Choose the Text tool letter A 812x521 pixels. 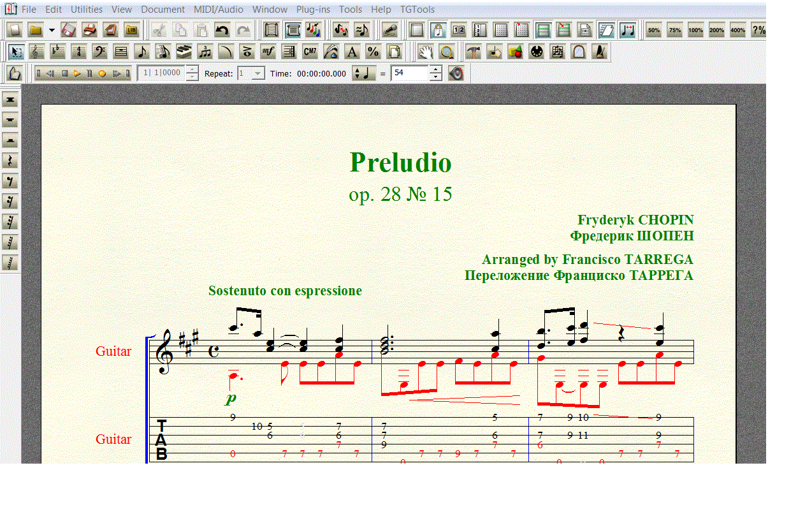tap(352, 52)
